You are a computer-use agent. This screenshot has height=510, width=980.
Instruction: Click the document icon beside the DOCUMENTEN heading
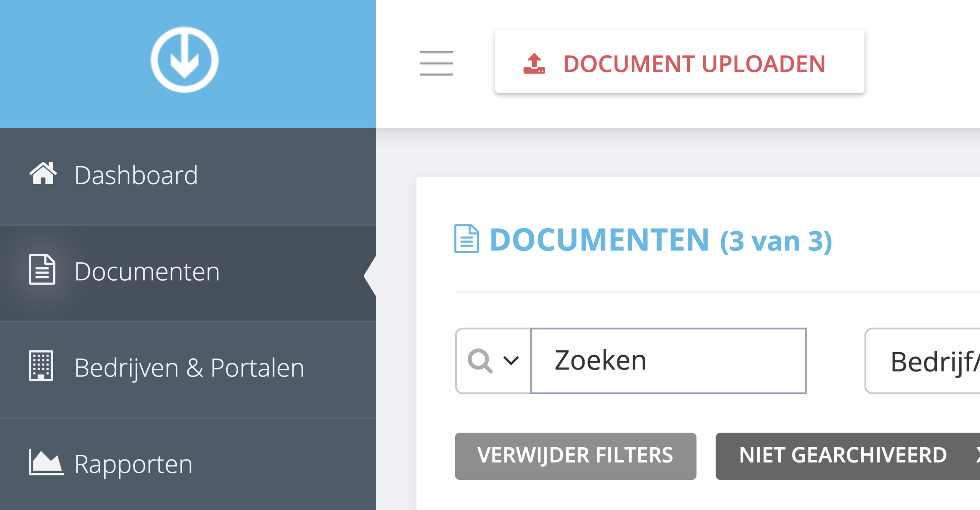[x=466, y=239]
